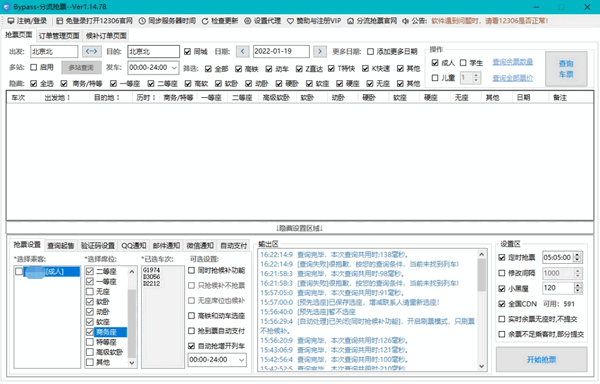The image size is (600, 384).
Task: Toggle 硬卧 hide checkbox
Action: tap(279, 83)
